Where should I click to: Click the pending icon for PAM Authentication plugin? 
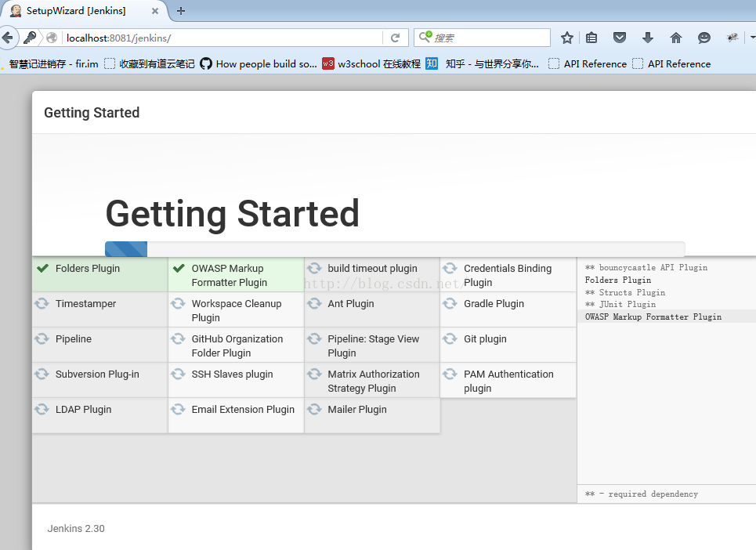pos(450,374)
